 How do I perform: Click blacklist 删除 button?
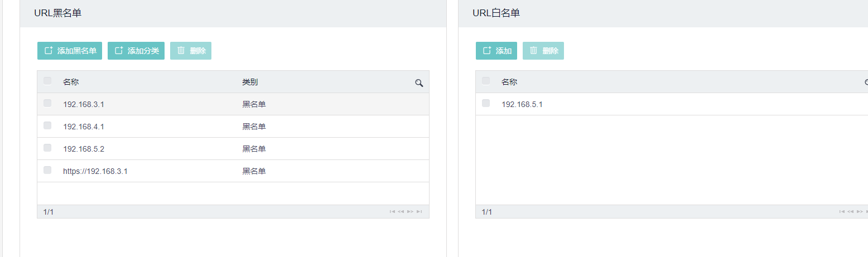191,51
